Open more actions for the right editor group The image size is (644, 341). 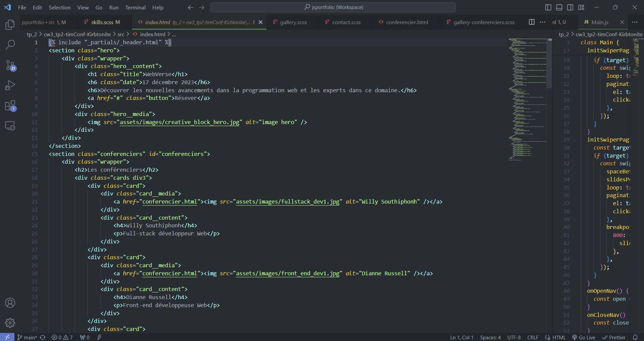tap(635, 22)
